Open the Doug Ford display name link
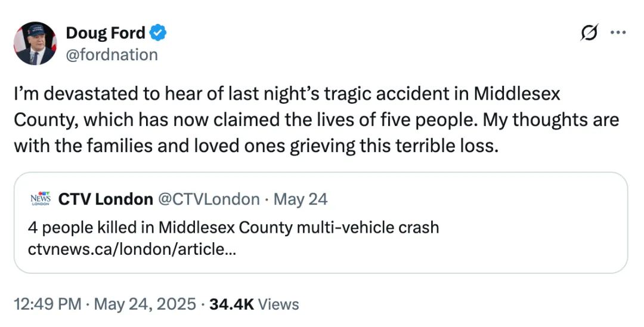This screenshot has height=327, width=644. [x=105, y=33]
